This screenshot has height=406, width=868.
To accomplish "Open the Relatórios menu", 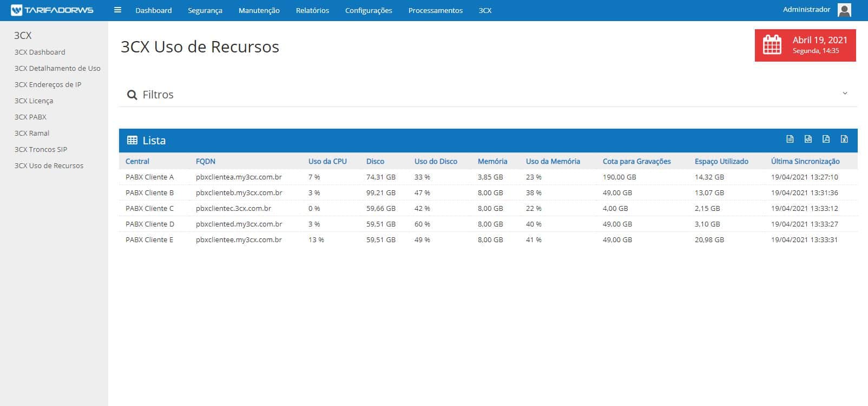I will (x=312, y=10).
